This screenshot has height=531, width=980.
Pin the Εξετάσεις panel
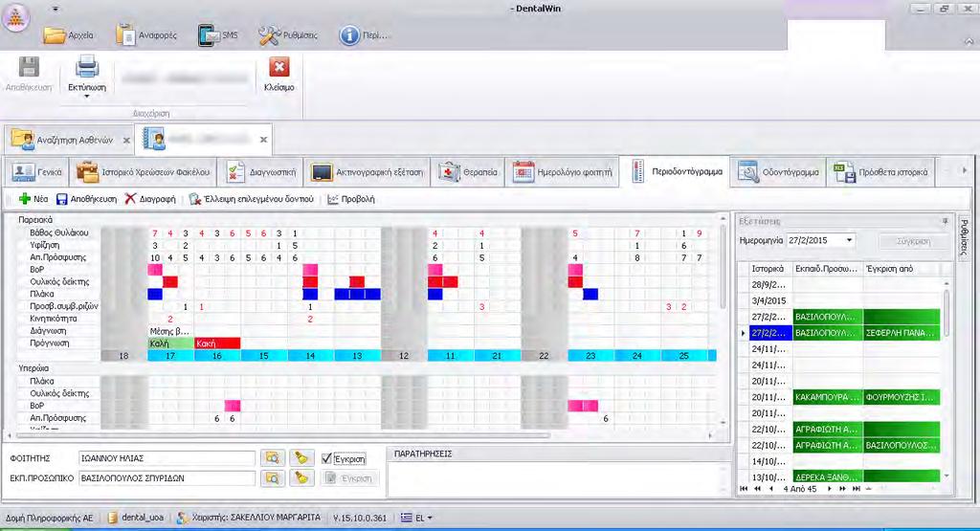(x=945, y=221)
